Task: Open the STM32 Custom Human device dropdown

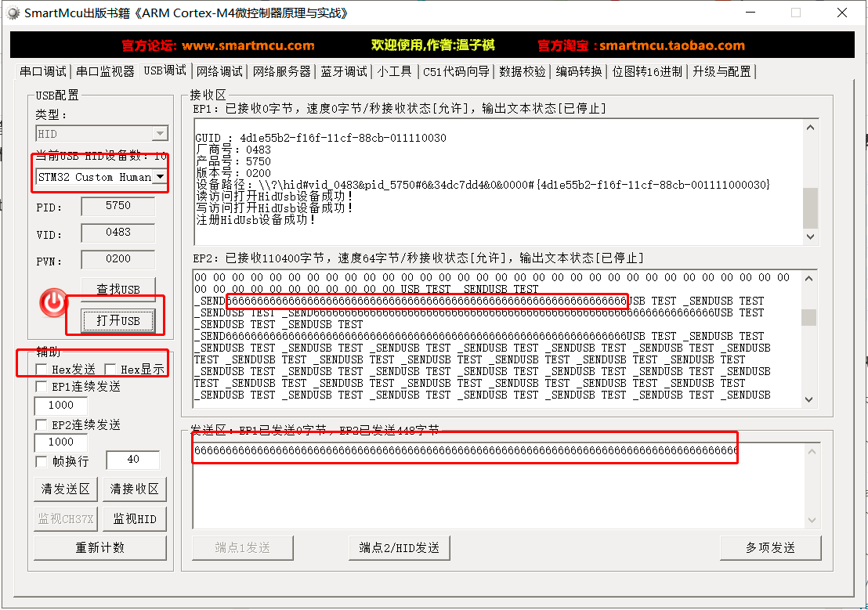Action: [x=161, y=176]
